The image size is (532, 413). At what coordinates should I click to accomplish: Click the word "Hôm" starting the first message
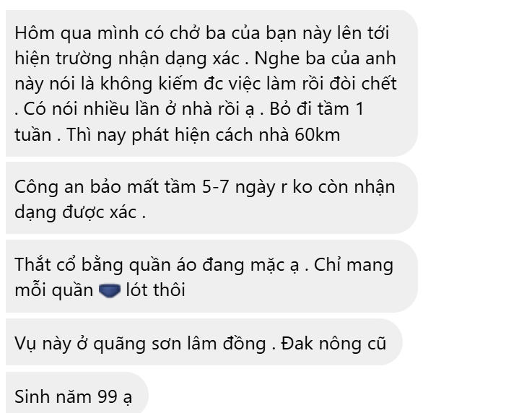coord(35,33)
